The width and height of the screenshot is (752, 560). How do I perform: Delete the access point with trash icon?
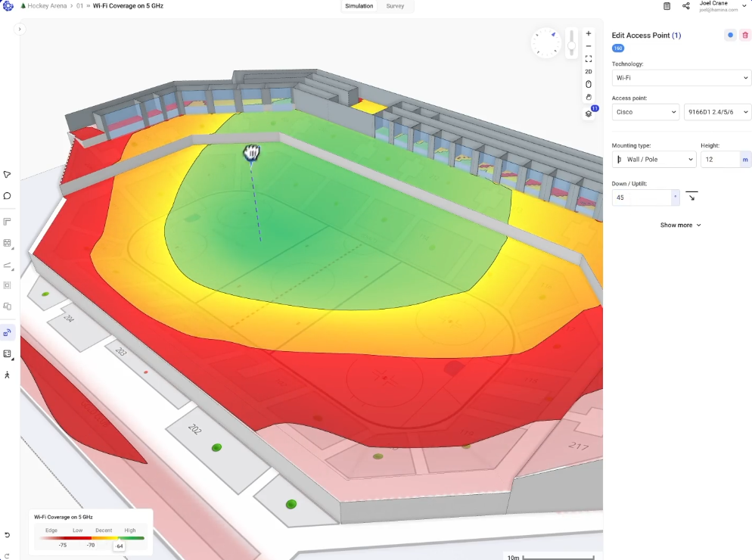(745, 36)
